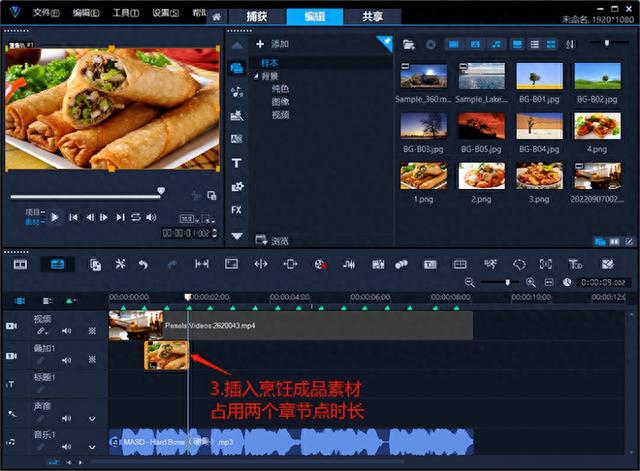Select the BG-B01.jpg thumbnail

(539, 76)
